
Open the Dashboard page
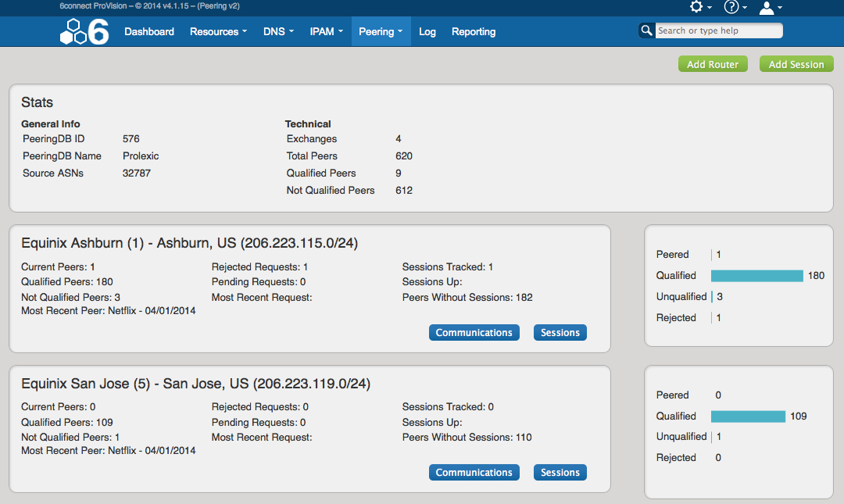[149, 32]
